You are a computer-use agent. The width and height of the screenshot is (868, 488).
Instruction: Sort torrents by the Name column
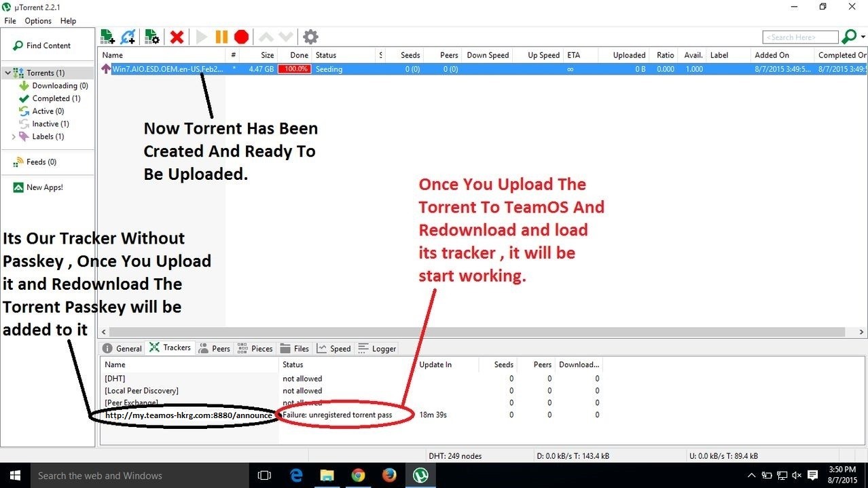[x=163, y=55]
